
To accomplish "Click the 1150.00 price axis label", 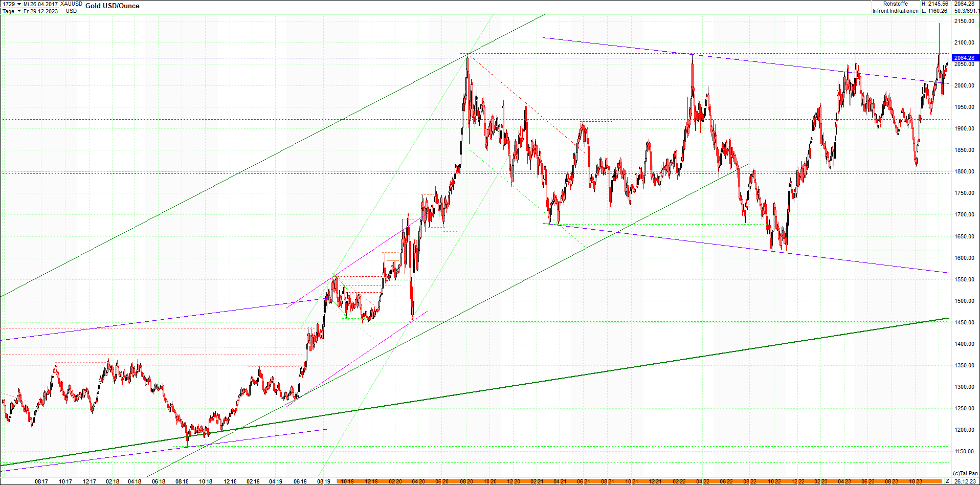I will click(x=964, y=451).
